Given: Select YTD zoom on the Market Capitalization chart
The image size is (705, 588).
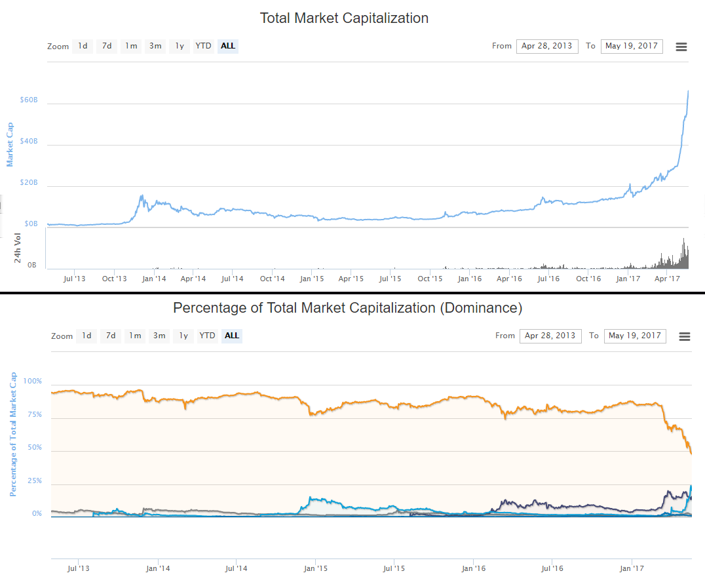Looking at the screenshot, I should 204,46.
